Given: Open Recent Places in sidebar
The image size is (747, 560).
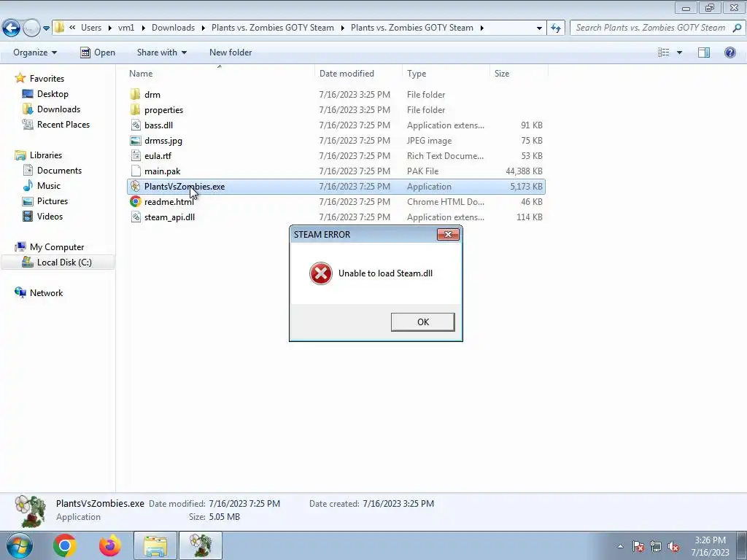Looking at the screenshot, I should 63,124.
